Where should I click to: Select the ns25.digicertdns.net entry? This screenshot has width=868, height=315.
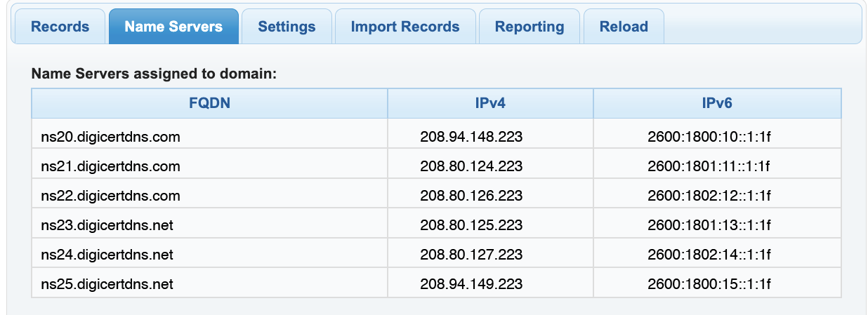[107, 284]
